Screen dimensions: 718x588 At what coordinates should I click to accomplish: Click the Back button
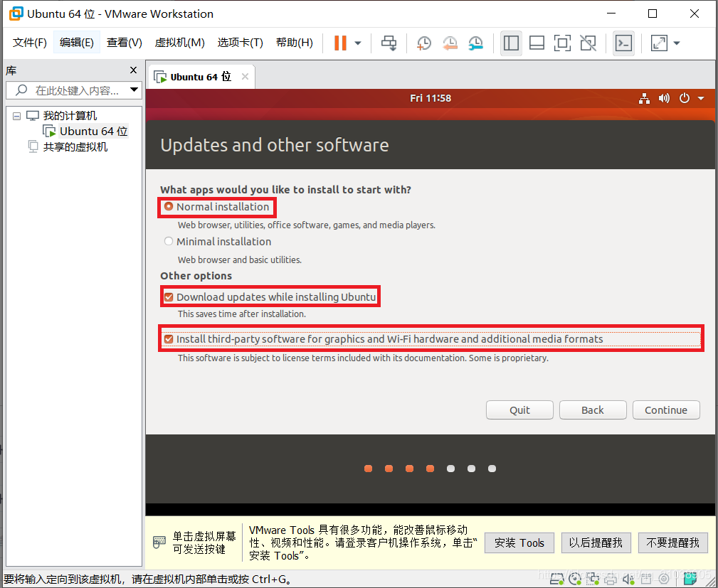tap(593, 410)
